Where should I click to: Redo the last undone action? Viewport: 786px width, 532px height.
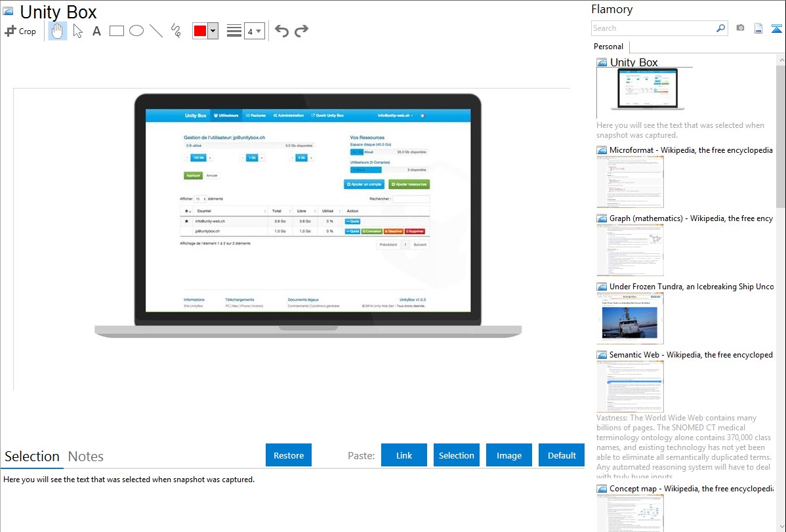point(301,31)
